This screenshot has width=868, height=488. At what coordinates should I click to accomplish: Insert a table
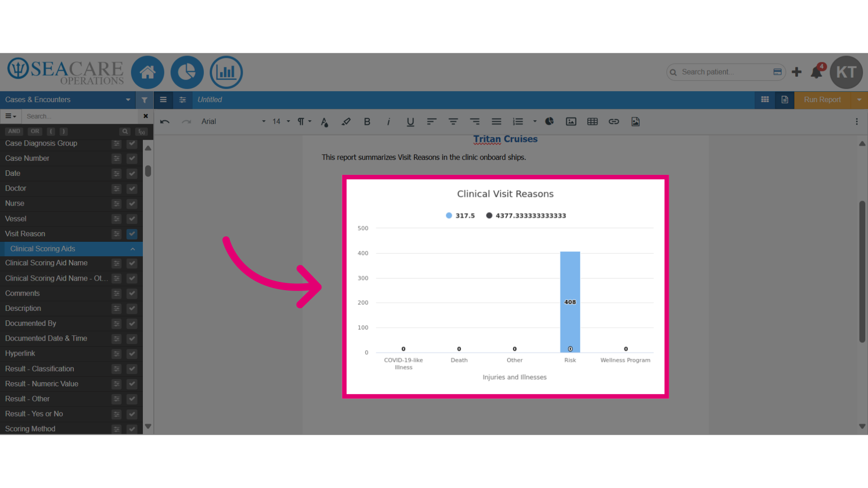(x=592, y=122)
